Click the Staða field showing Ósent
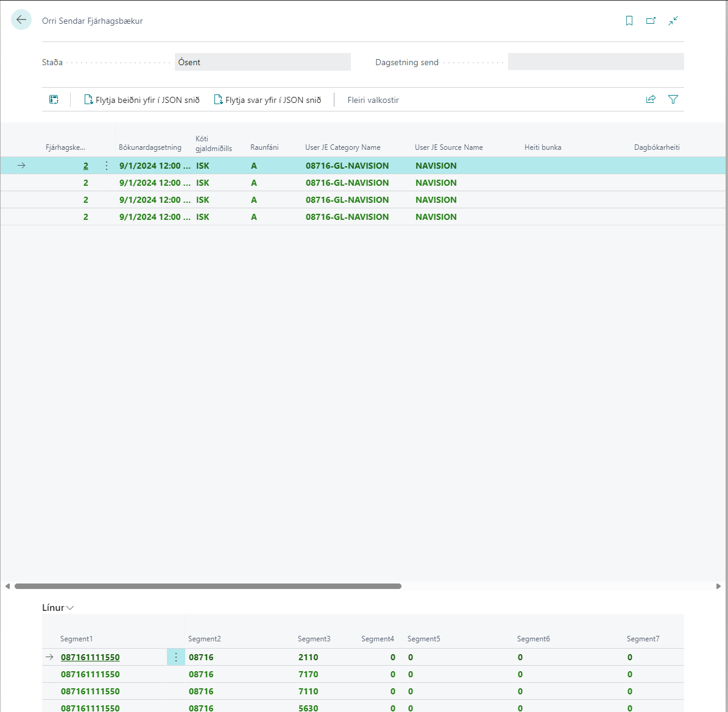 tap(263, 62)
